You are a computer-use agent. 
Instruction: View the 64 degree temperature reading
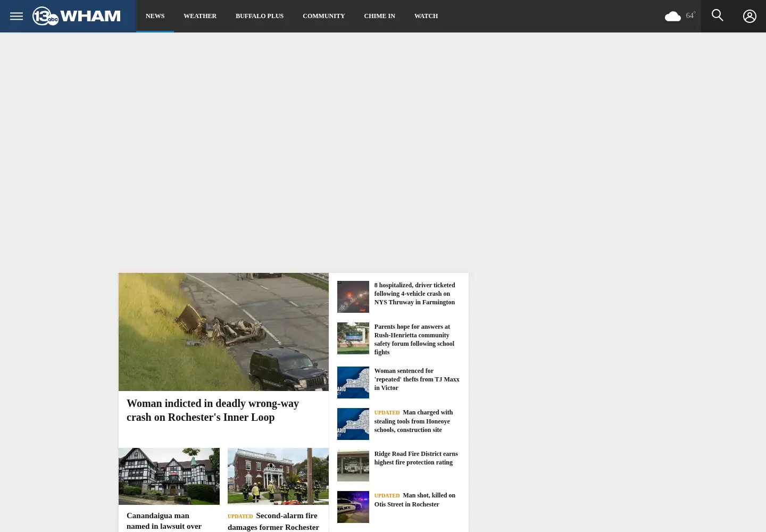pos(690,15)
